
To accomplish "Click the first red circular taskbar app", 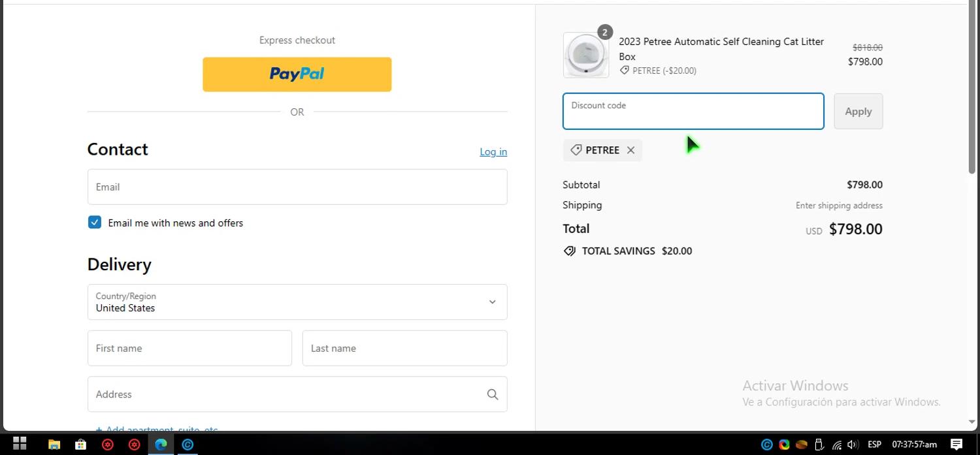I will tap(108, 445).
